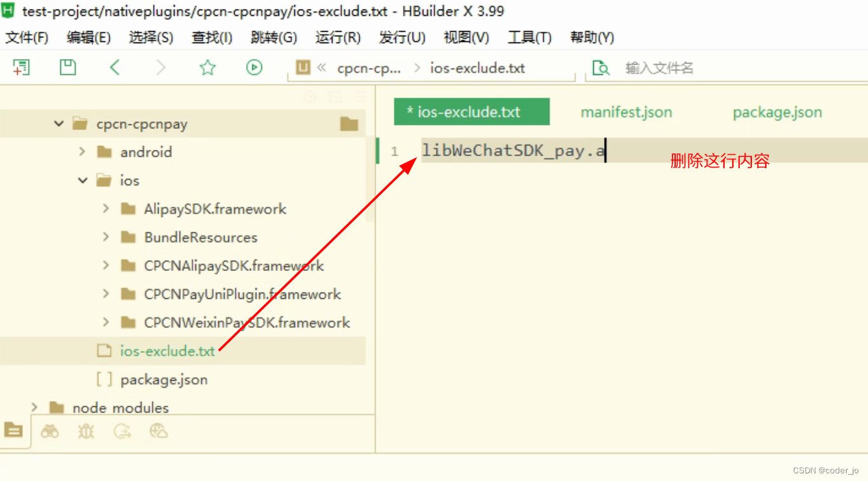Switch to the ios-exclude.txt editor tab
Screen dimensions: 868x481
click(471, 112)
